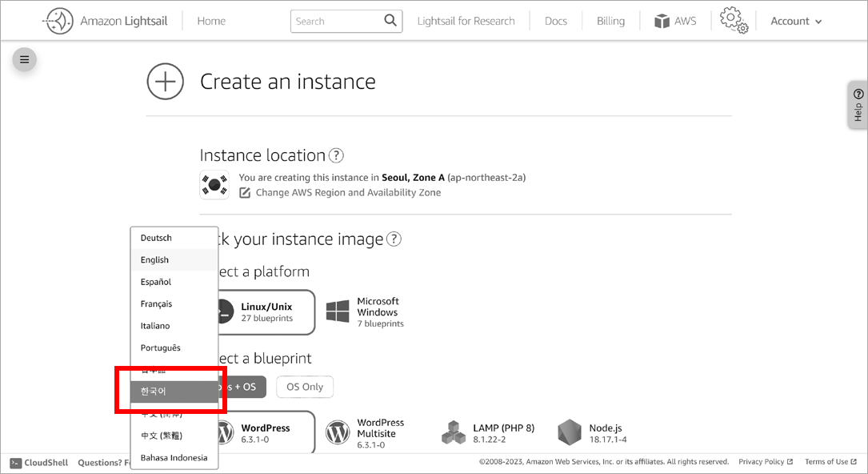
Task: Select the WordPress Multisite logo
Action: [338, 432]
